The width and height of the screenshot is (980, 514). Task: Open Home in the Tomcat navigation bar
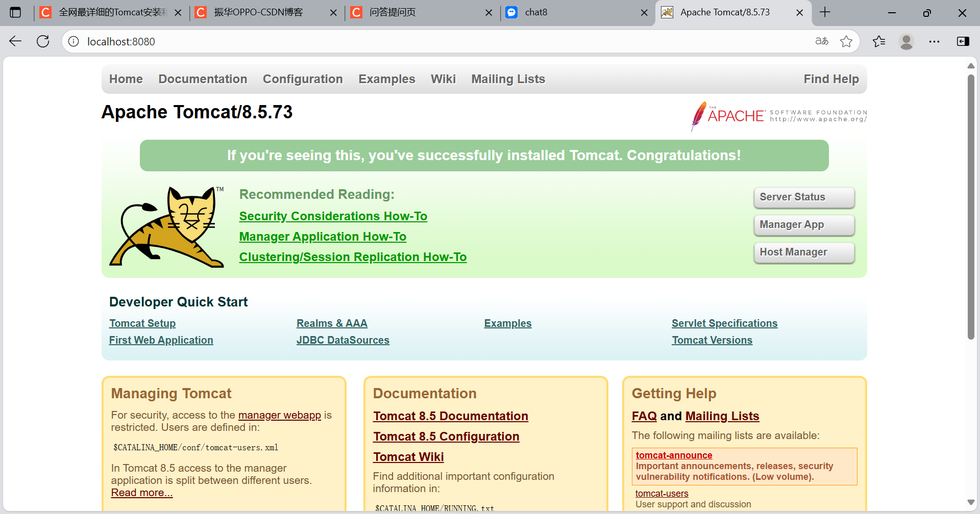[x=126, y=79]
